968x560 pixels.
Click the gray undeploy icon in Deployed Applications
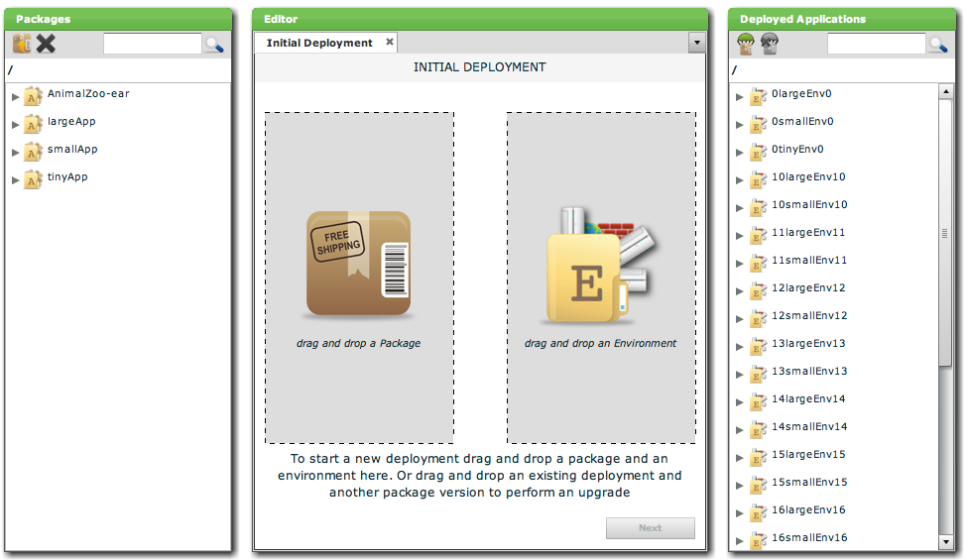point(770,44)
